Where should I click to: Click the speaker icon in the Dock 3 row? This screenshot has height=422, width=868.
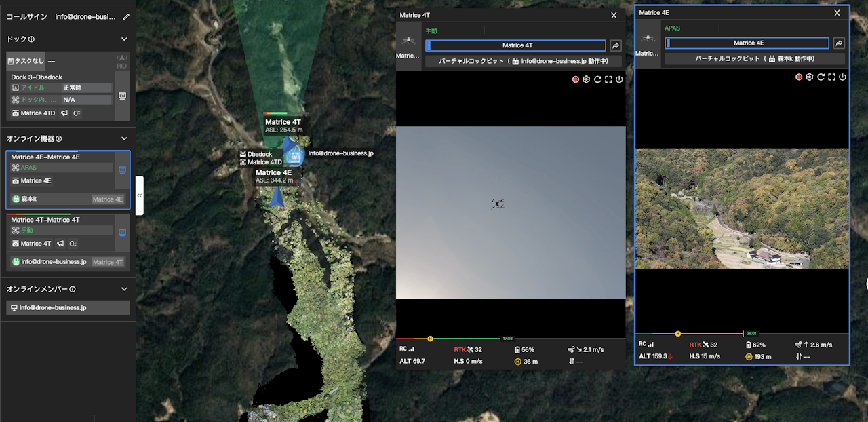pyautogui.click(x=64, y=113)
